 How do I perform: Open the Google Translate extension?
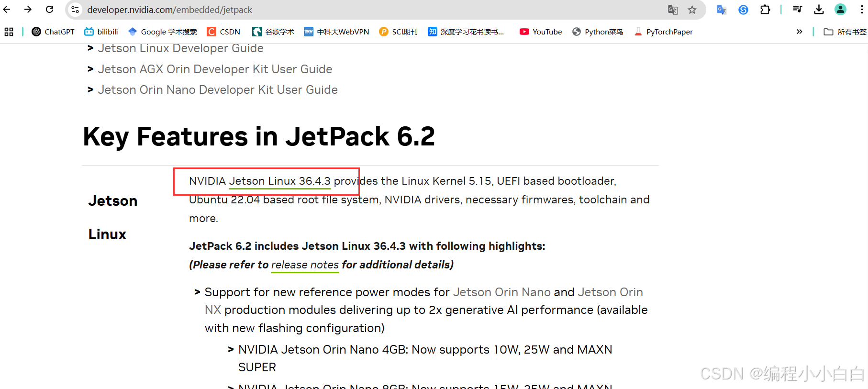pyautogui.click(x=721, y=9)
